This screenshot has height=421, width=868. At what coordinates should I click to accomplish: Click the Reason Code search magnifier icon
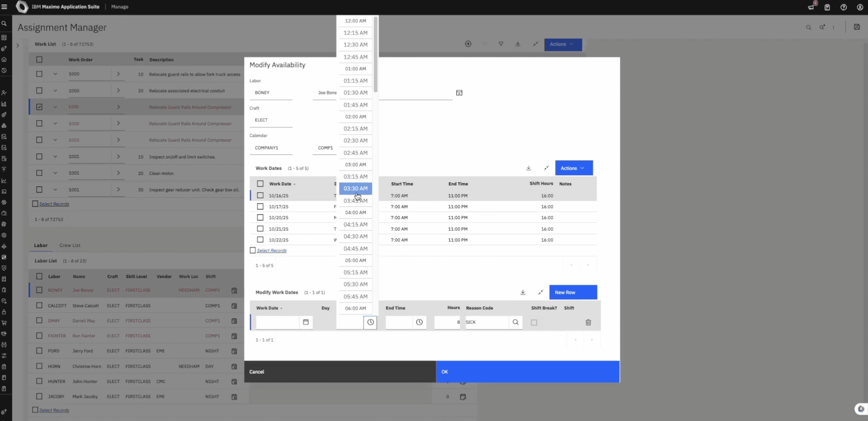515,322
